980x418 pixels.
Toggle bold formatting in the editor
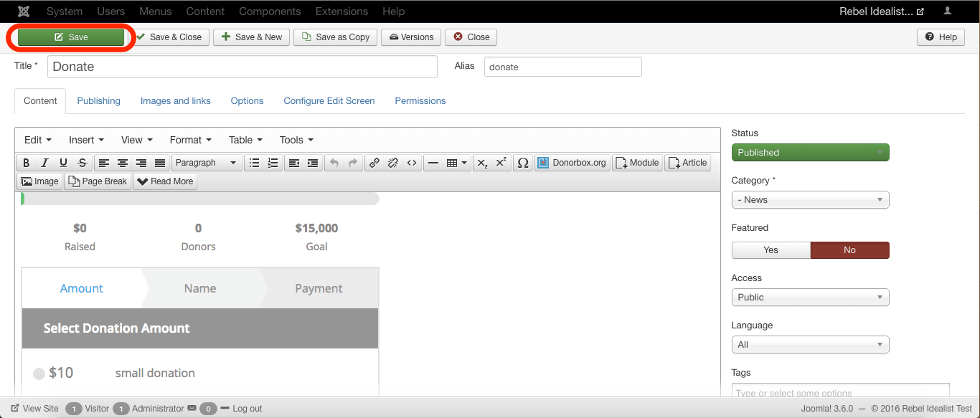[26, 163]
